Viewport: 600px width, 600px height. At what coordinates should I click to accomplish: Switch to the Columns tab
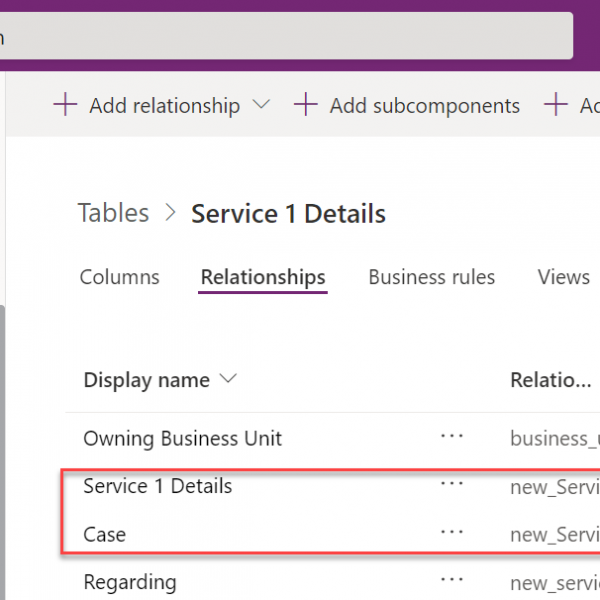119,277
